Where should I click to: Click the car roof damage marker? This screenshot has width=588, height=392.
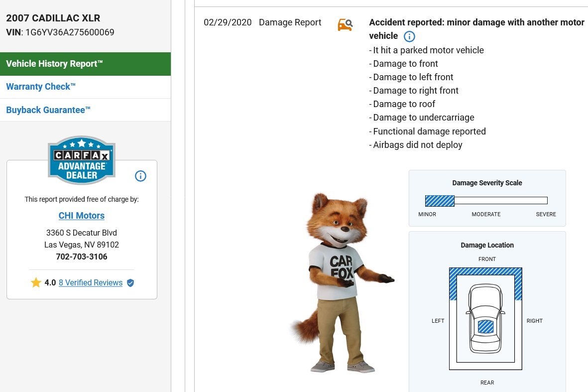(x=485, y=327)
